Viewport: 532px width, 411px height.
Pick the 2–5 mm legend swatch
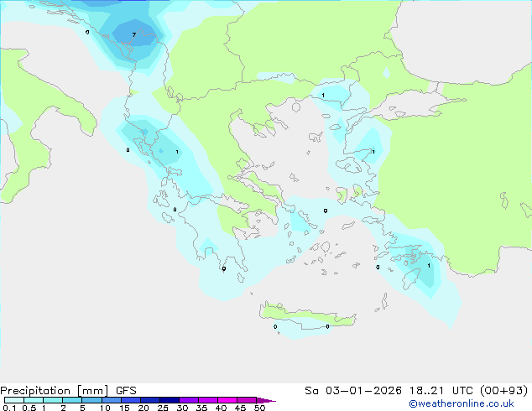[x=72, y=400]
